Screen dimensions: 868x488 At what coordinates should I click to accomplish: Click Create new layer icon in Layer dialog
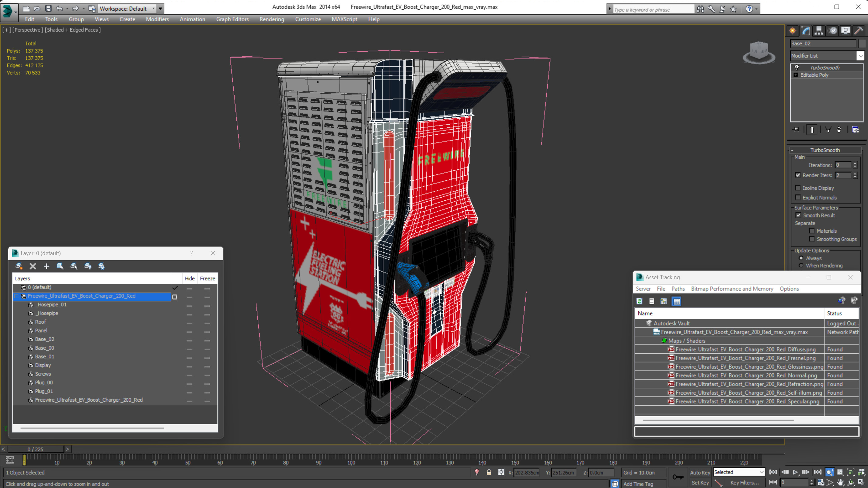point(19,266)
